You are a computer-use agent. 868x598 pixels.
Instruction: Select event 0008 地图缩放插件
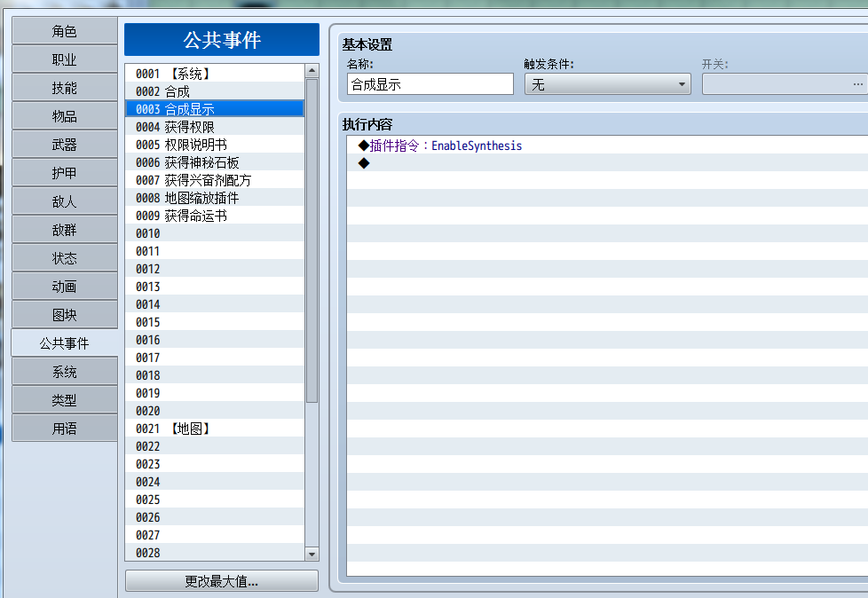click(215, 198)
